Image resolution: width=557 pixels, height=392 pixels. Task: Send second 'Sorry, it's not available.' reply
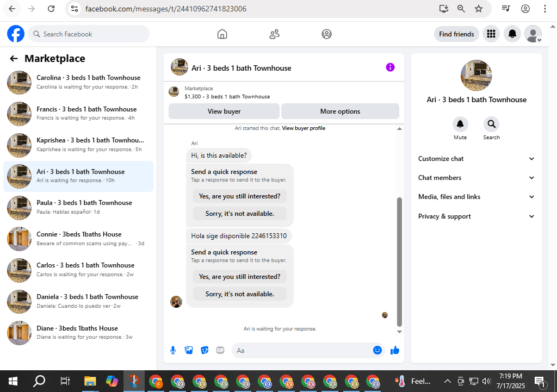pos(240,294)
